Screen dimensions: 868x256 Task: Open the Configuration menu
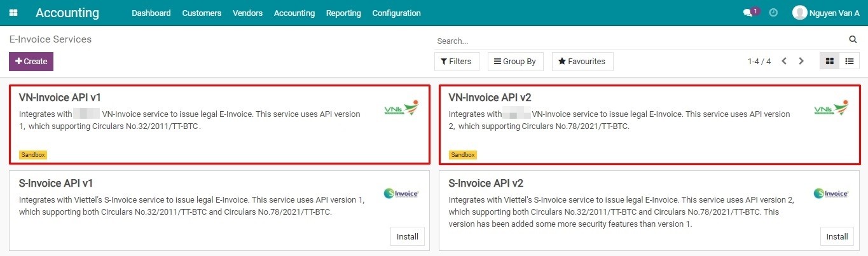(396, 13)
